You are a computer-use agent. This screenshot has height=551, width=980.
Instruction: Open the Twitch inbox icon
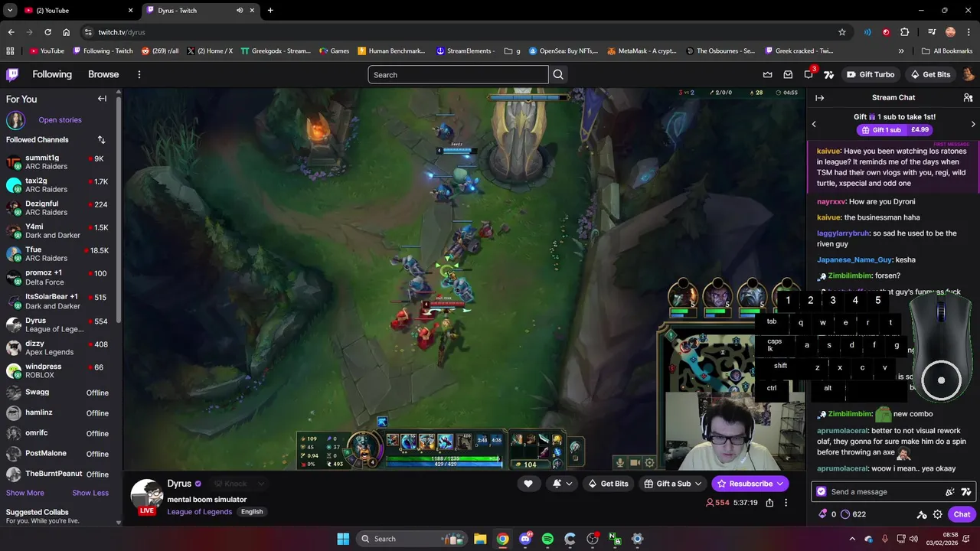pyautogui.click(x=788, y=74)
